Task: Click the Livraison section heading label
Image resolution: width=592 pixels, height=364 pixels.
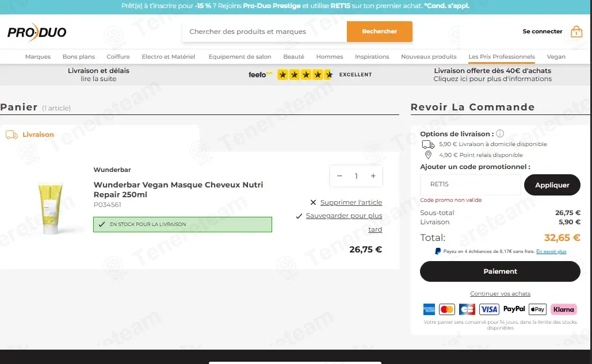Action: (38, 135)
